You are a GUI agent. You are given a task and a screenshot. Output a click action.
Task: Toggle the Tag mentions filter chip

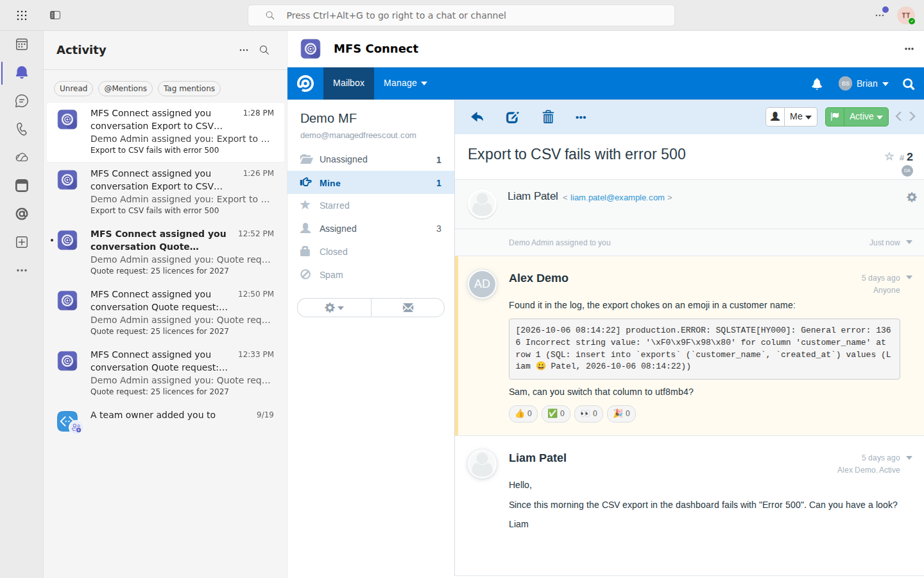pyautogui.click(x=189, y=89)
